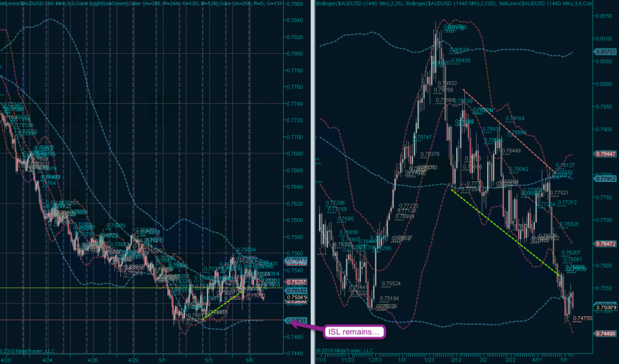Click the 0.75604 label on 60-minute chart
This screenshot has width=619, height=364.
246,250
